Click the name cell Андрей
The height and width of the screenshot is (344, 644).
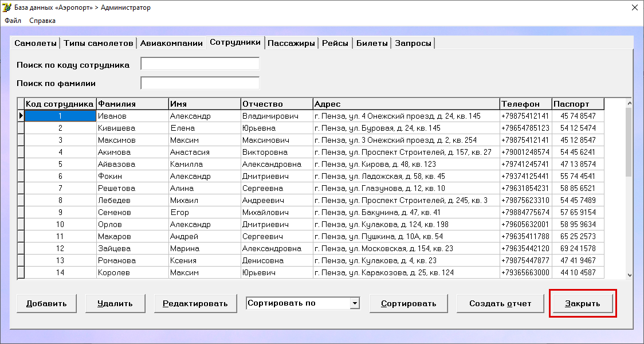point(205,237)
